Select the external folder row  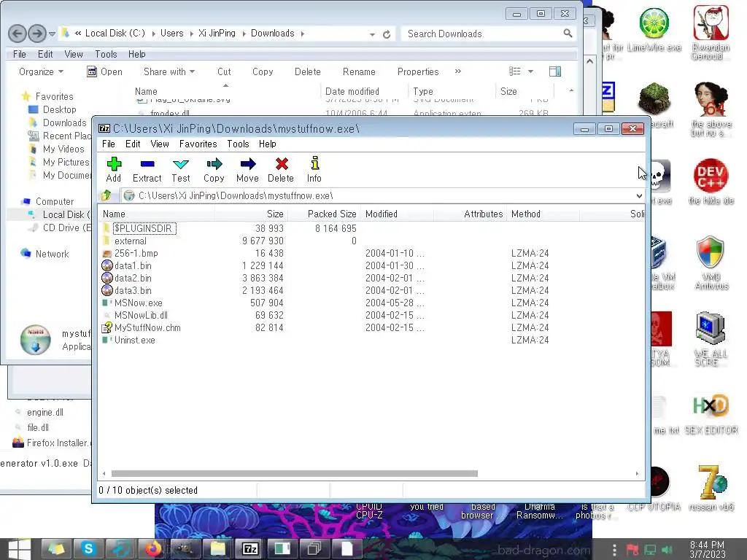131,241
